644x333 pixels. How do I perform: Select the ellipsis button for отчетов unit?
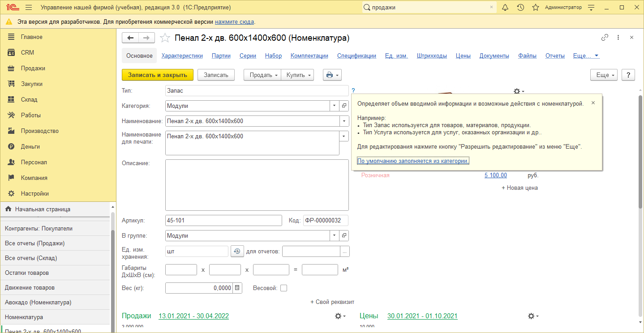pyautogui.click(x=345, y=252)
